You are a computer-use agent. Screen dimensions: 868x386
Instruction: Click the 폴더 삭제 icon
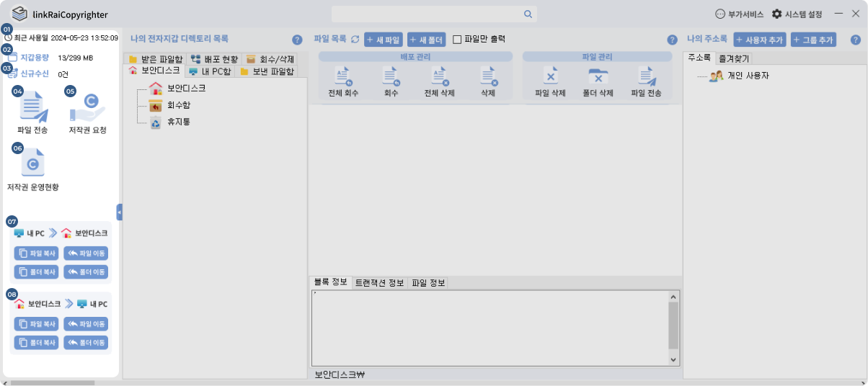coord(598,76)
